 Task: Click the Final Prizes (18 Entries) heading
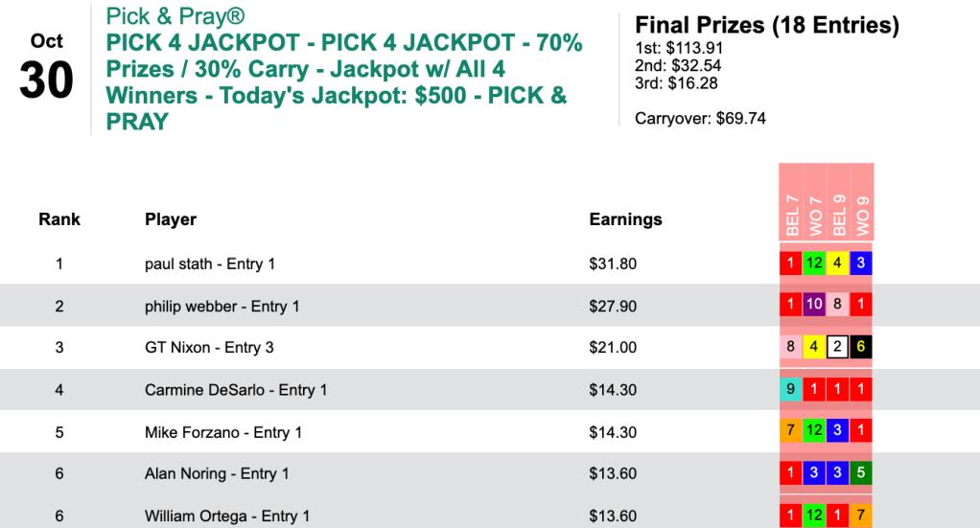coord(767,25)
